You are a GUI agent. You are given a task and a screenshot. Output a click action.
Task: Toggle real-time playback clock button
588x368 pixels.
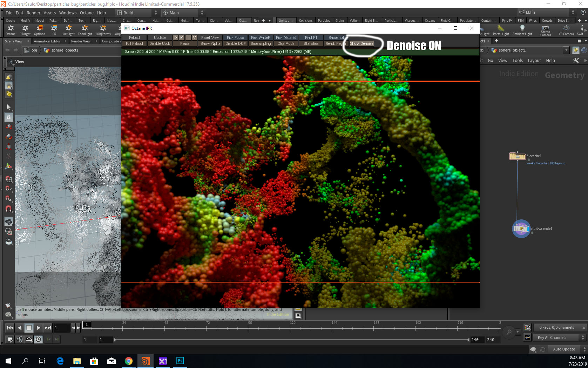tap(38, 339)
